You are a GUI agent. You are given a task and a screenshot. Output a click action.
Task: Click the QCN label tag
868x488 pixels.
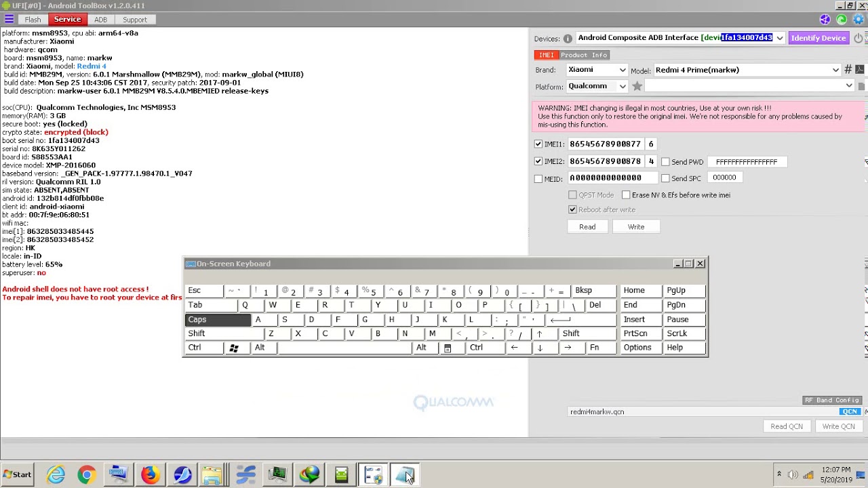pos(850,411)
